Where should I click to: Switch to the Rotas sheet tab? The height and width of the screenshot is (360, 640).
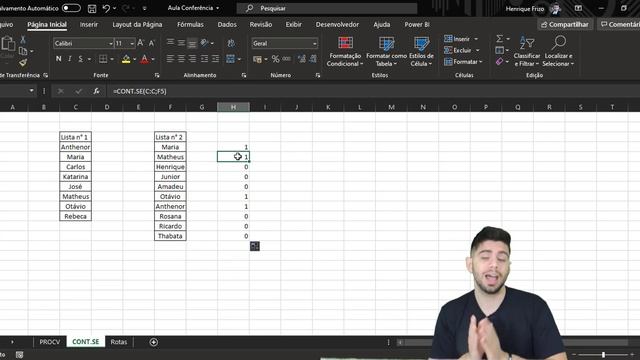[118, 342]
